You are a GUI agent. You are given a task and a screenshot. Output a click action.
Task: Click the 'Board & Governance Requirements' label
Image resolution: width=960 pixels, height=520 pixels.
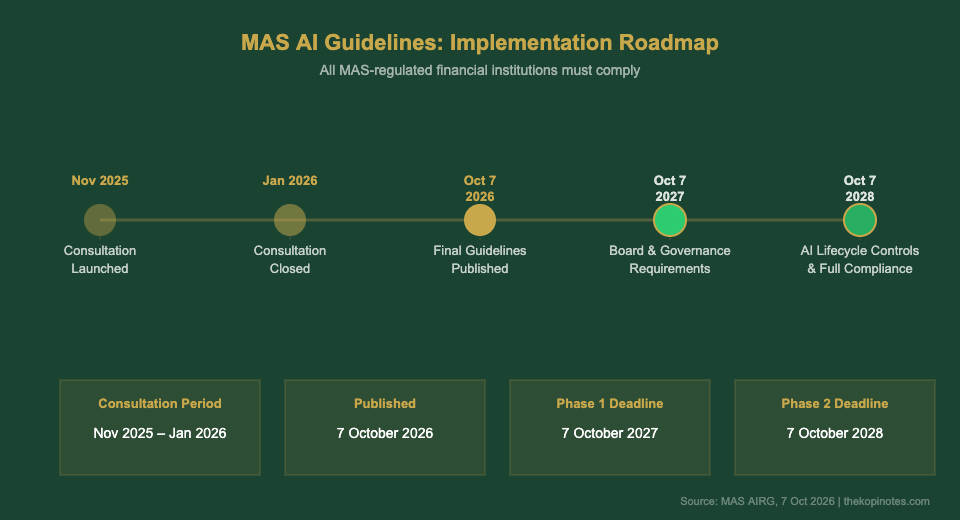tap(670, 260)
